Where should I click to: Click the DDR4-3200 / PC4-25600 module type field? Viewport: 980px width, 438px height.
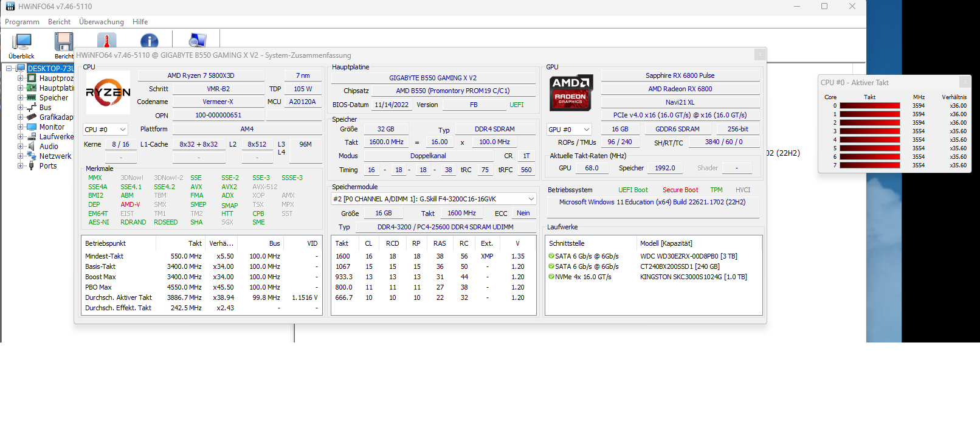pos(446,227)
